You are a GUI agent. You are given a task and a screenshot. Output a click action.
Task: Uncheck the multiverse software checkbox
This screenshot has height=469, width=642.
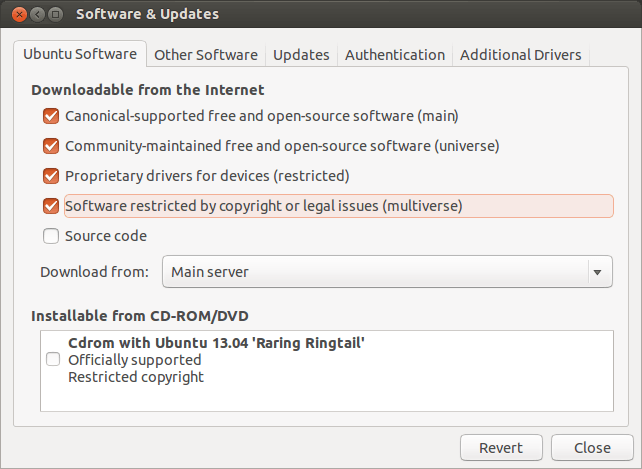51,206
